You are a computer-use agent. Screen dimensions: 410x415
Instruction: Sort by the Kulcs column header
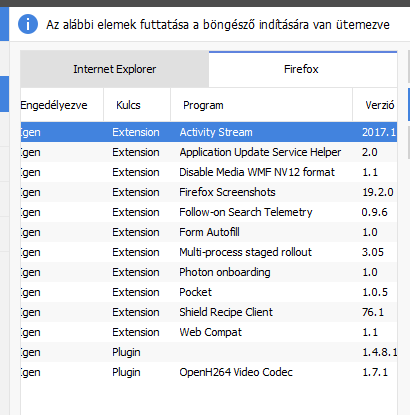pos(137,105)
